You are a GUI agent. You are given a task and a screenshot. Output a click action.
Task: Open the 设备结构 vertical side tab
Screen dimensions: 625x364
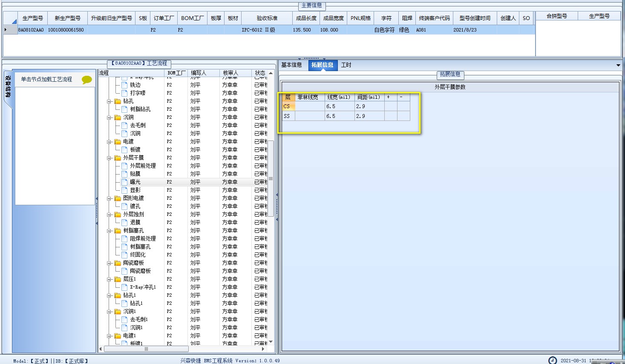8,86
